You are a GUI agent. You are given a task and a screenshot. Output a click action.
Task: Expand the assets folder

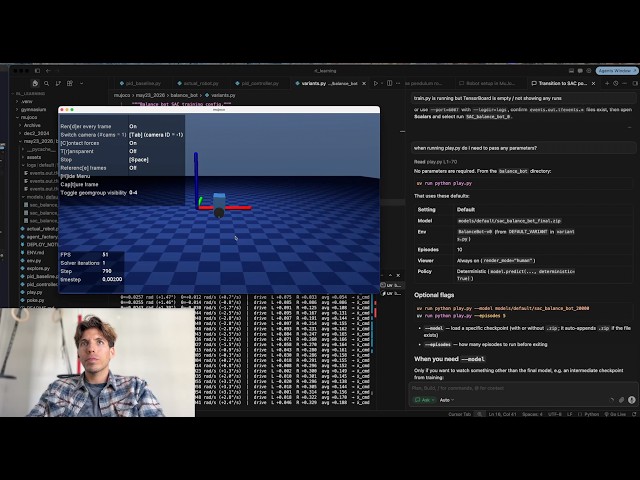coord(33,157)
